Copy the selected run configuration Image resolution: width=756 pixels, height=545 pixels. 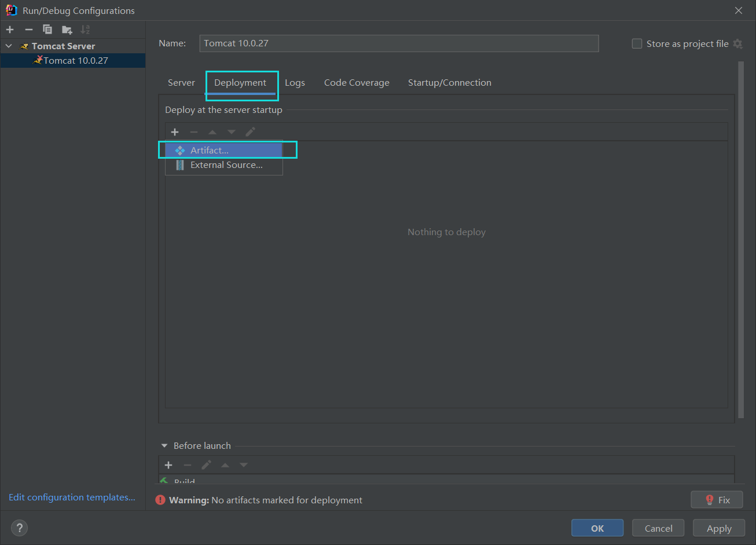[x=47, y=30]
